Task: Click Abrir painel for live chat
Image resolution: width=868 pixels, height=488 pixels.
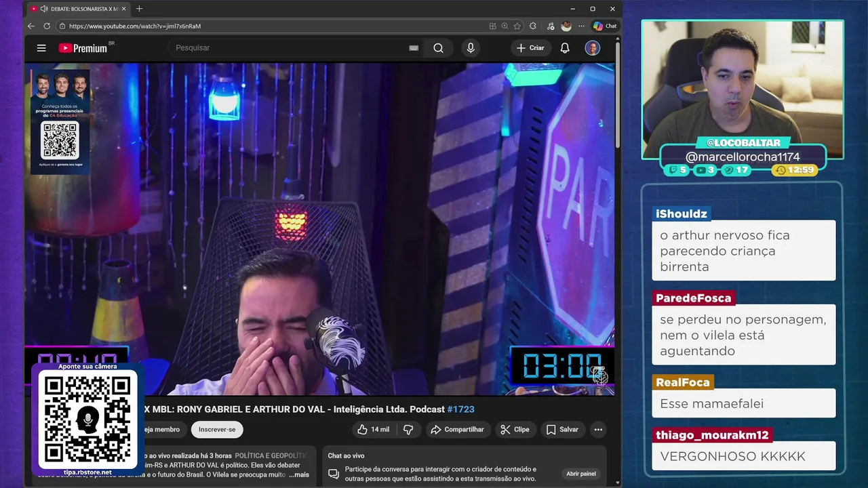Action: pos(581,474)
